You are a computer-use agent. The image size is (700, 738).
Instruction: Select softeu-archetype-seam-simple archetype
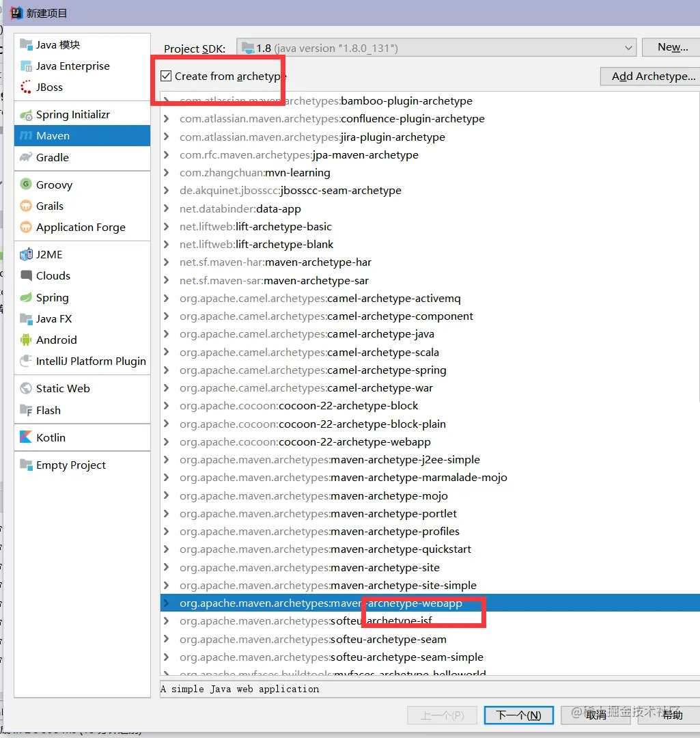331,657
